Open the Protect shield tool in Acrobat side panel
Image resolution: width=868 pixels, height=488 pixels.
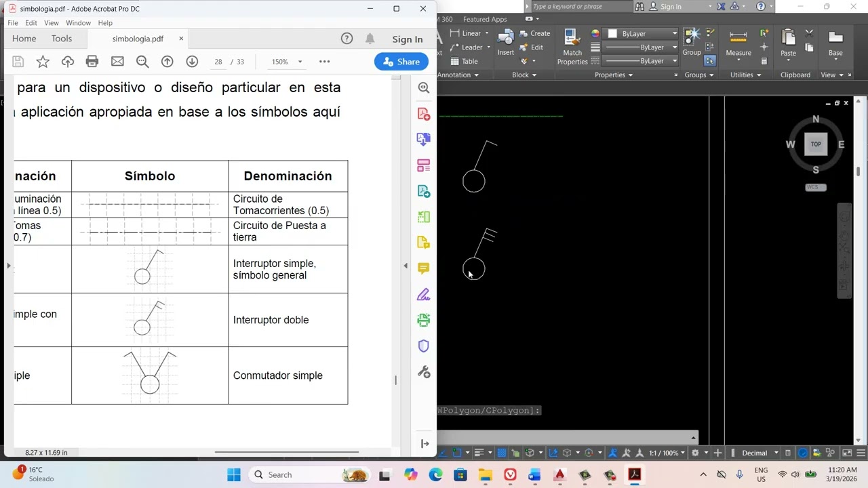[424, 346]
